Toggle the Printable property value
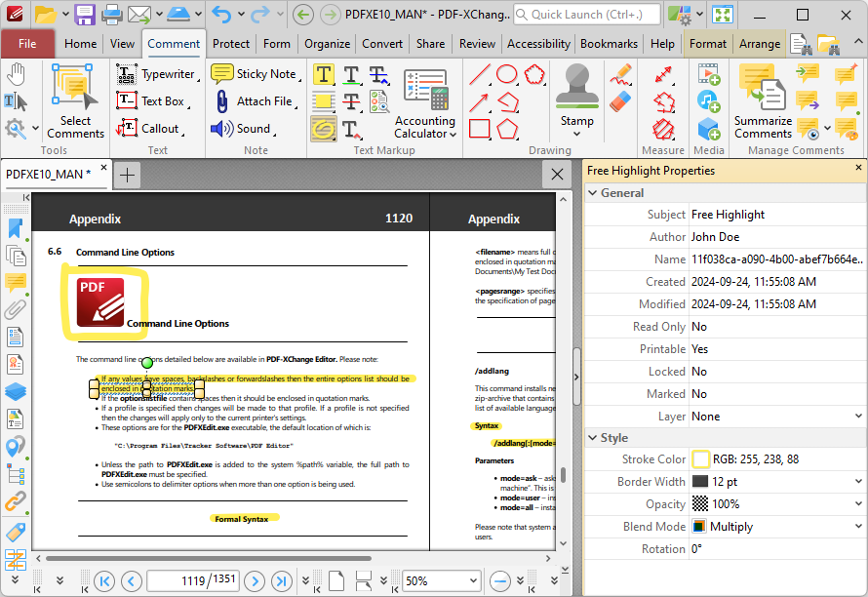Screen dimensions: 868x597 point(777,349)
